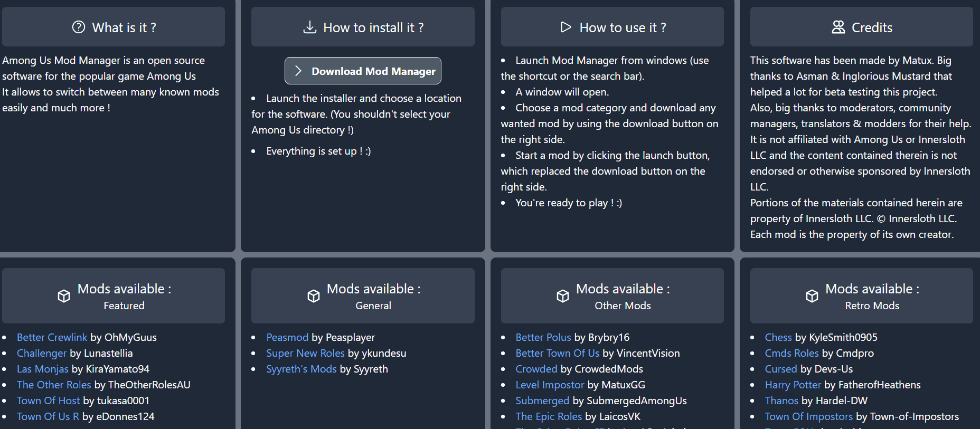Screen dimensions: 980x429
Task: Open the Chess mod link
Action: point(778,337)
